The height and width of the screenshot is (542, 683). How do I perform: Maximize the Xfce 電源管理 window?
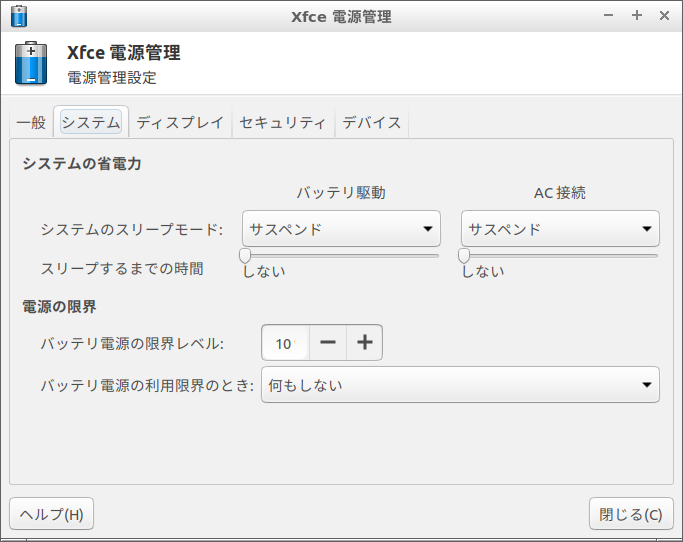(x=637, y=16)
